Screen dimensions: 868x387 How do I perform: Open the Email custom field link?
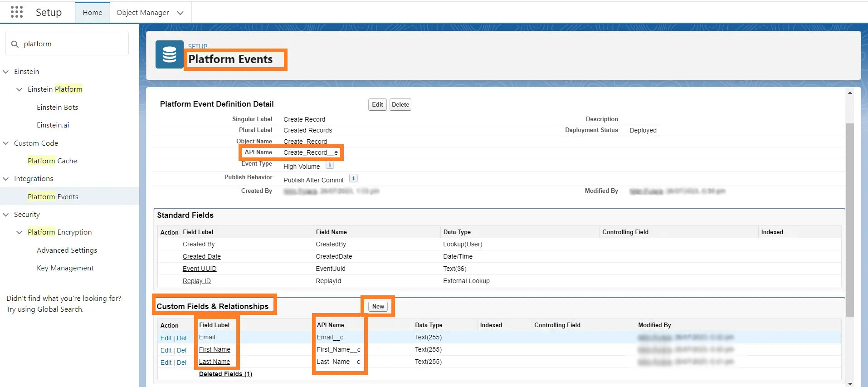pos(207,338)
